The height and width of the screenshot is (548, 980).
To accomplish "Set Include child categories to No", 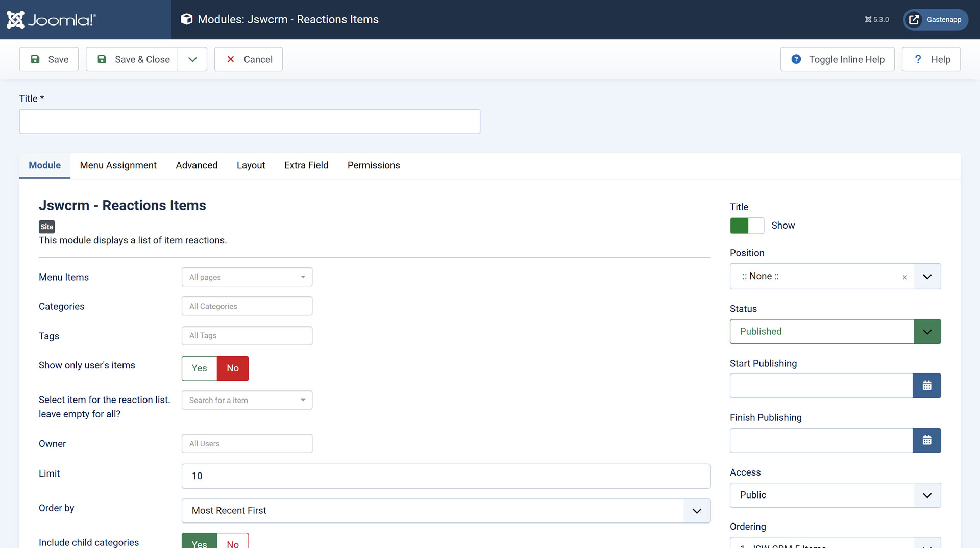I will coord(233,543).
